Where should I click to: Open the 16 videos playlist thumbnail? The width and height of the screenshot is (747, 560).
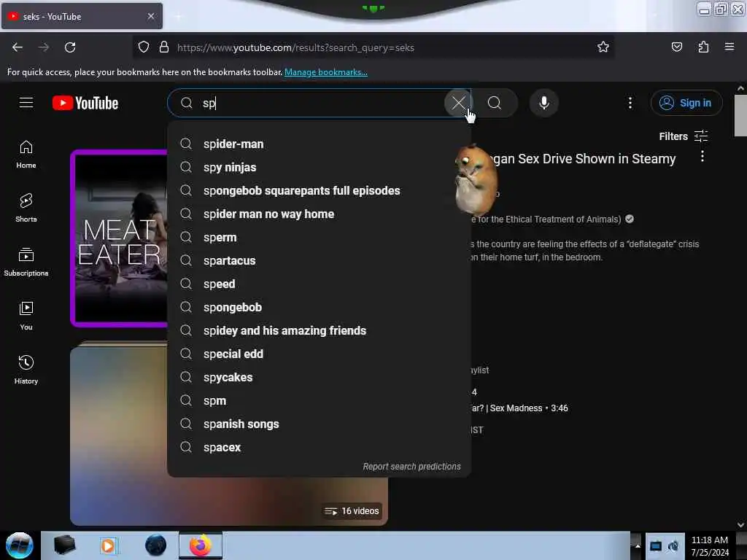[228, 500]
